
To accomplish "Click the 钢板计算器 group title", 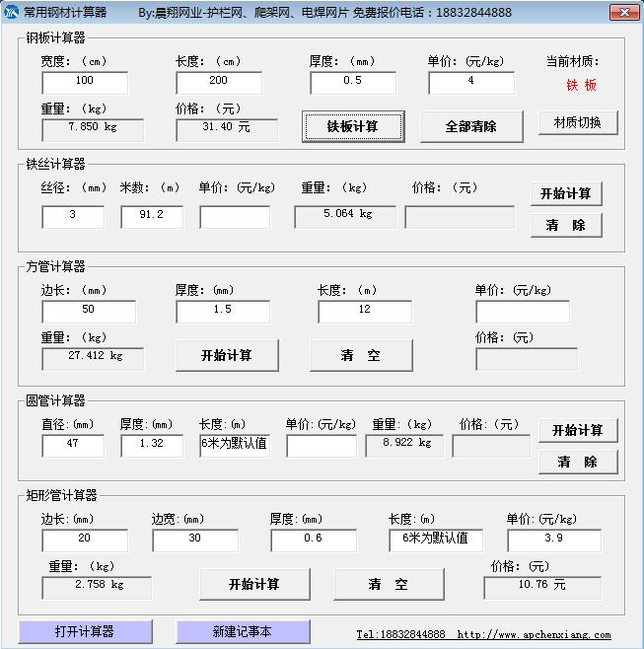I will pyautogui.click(x=55, y=37).
